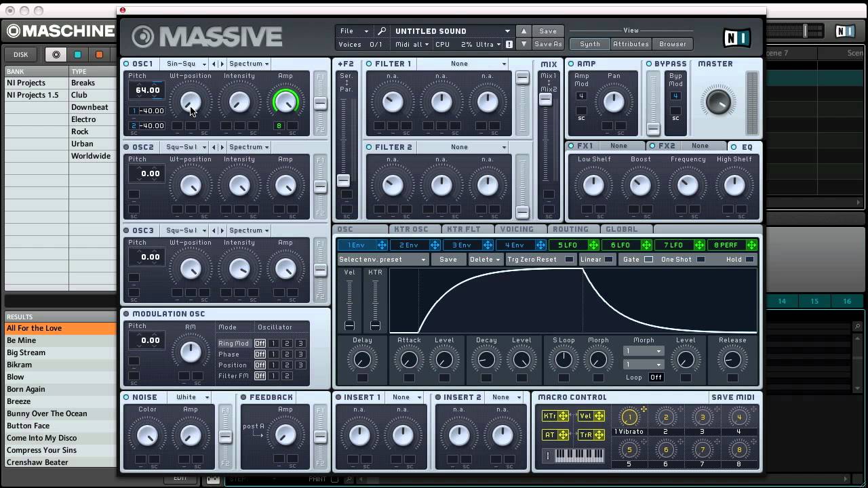The height and width of the screenshot is (488, 868).
Task: Click the Master volume knob
Action: tap(718, 102)
